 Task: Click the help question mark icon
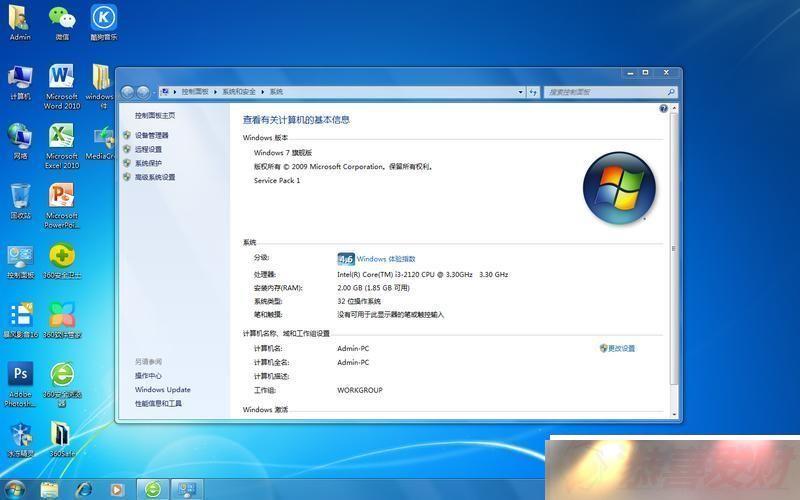(663, 108)
